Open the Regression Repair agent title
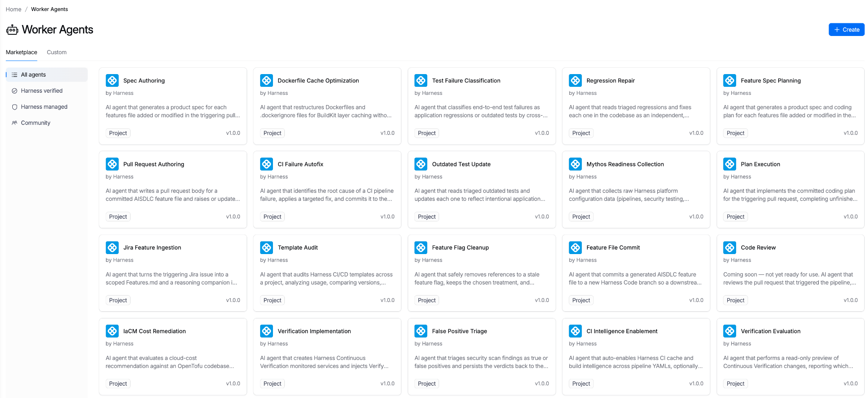868x398 pixels. [611, 80]
